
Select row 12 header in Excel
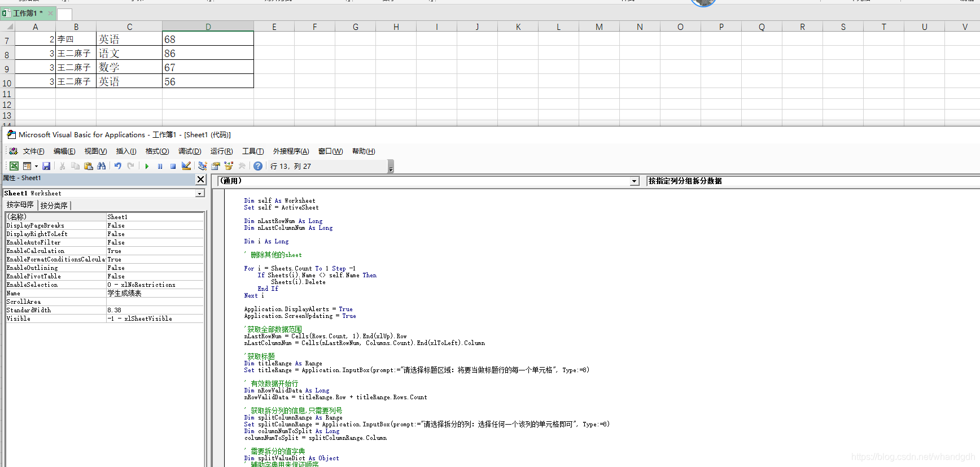pos(7,104)
